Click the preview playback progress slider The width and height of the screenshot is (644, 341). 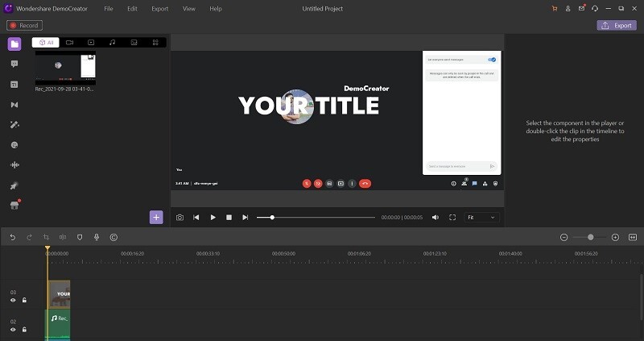316,217
